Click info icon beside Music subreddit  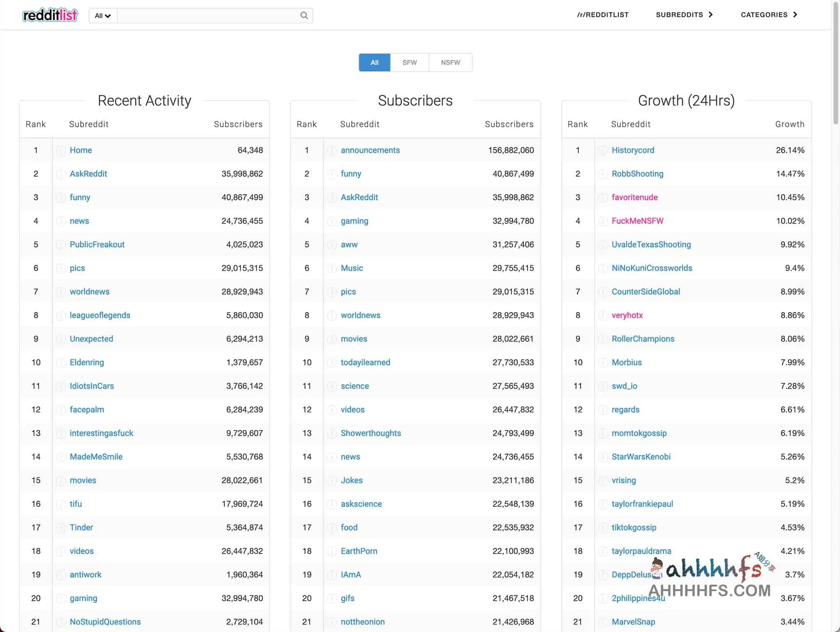[332, 268]
